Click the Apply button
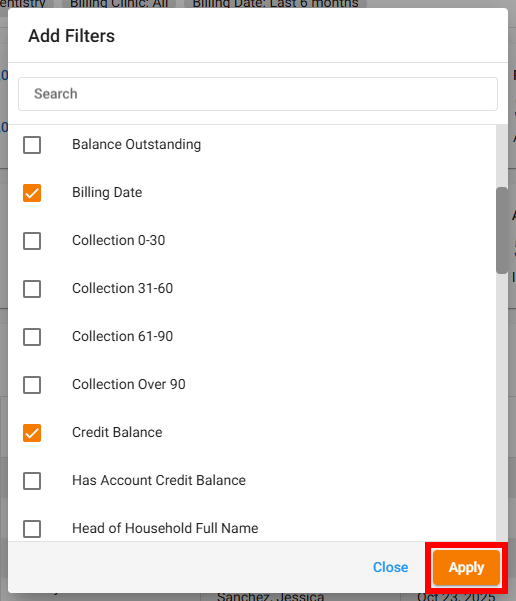 (x=466, y=567)
